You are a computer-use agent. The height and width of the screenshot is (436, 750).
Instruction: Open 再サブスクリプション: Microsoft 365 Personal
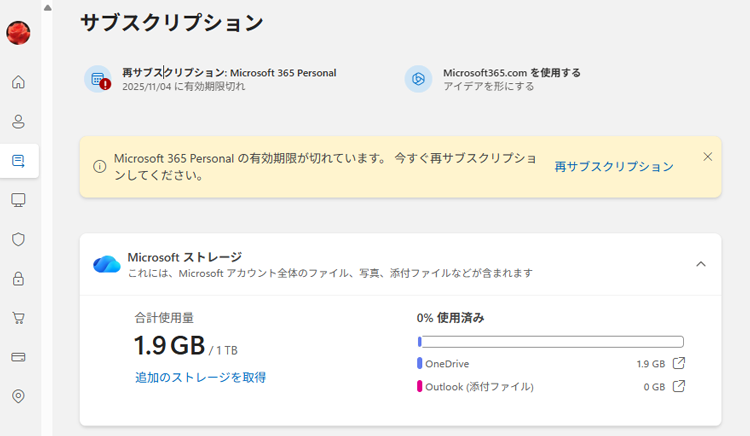click(x=229, y=73)
